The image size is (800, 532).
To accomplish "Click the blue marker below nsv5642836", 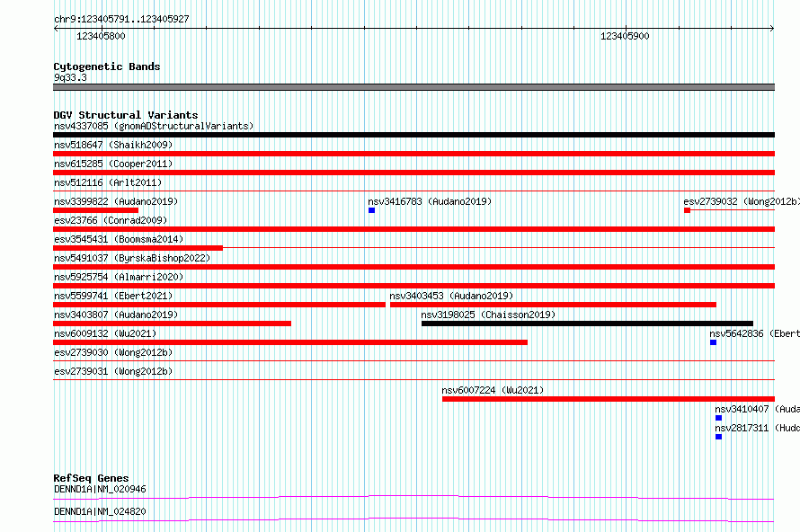I will [x=714, y=342].
